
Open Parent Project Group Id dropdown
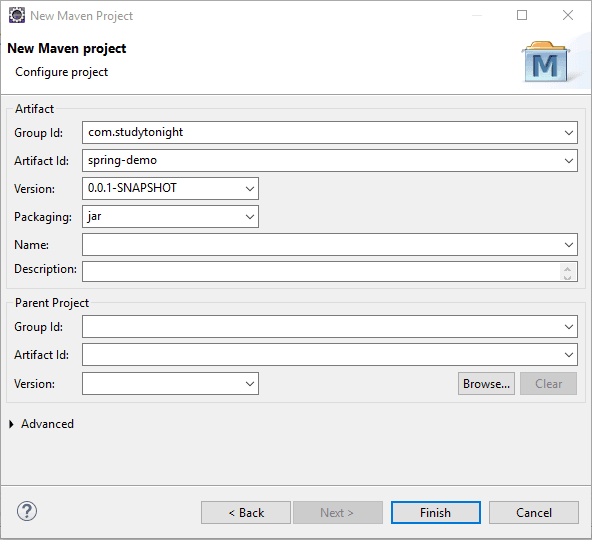pos(569,327)
